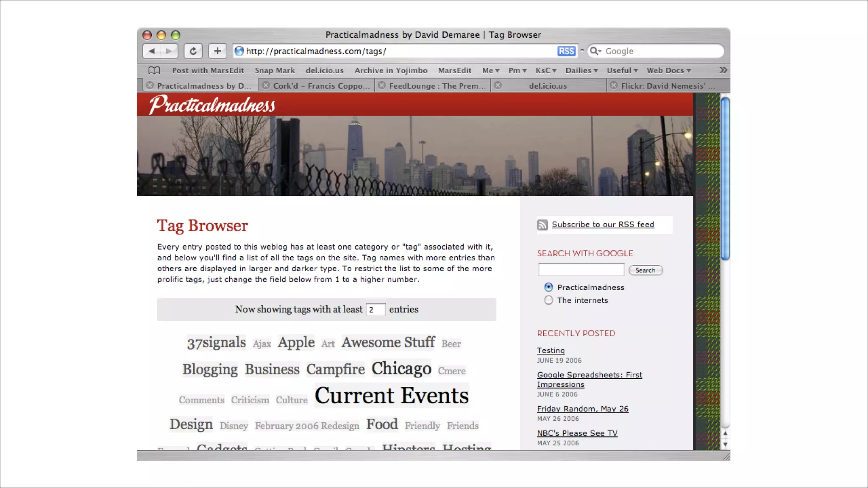Click the reload page icon
868x488 pixels.
coord(193,51)
